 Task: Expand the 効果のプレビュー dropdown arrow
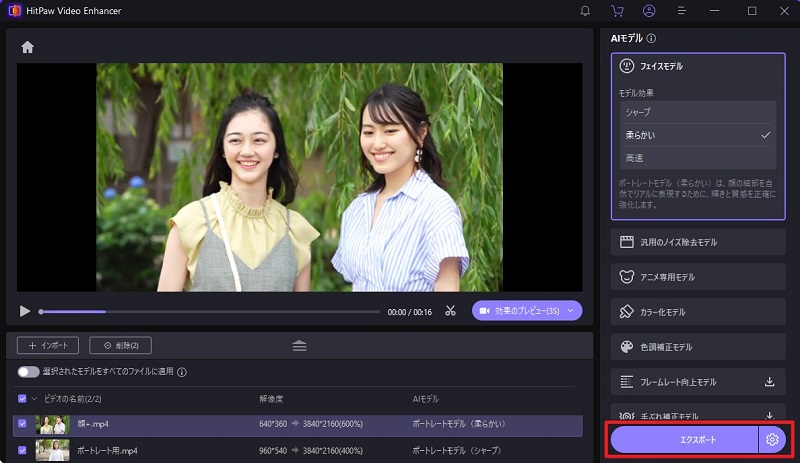[x=570, y=311]
